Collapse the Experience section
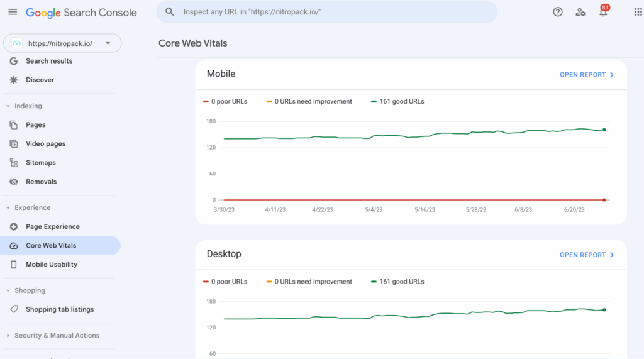 tap(8, 208)
